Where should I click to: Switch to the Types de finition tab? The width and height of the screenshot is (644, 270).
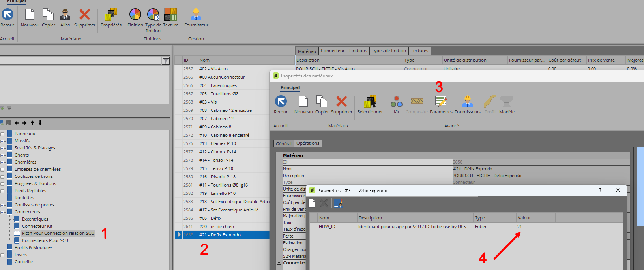pyautogui.click(x=388, y=51)
